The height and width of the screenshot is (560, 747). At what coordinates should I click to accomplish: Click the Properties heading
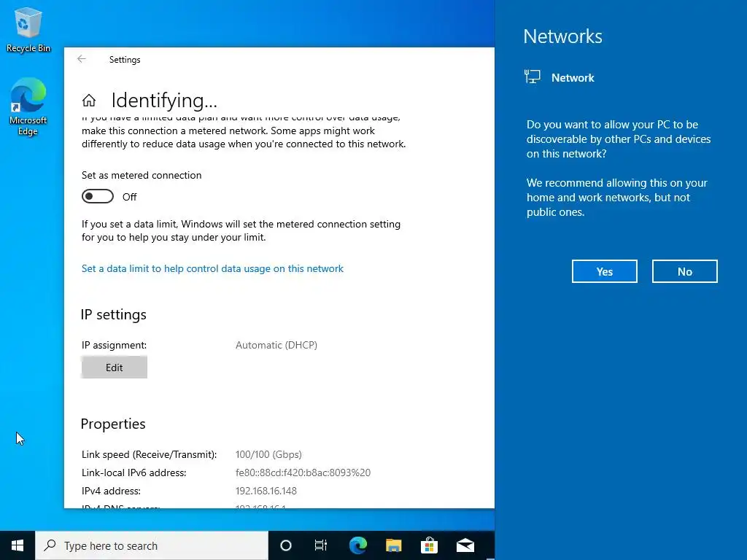pos(113,424)
